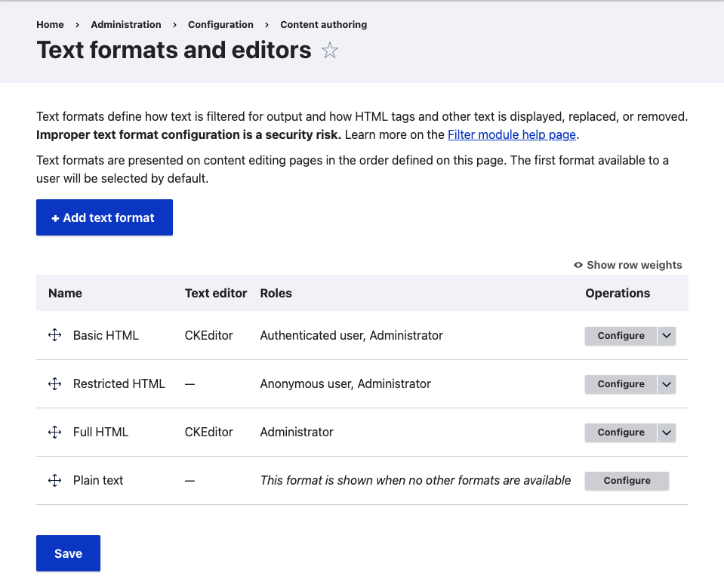Expand operations dropdown for Basic HTML
Screen dimensions: 724x588
click(x=667, y=336)
